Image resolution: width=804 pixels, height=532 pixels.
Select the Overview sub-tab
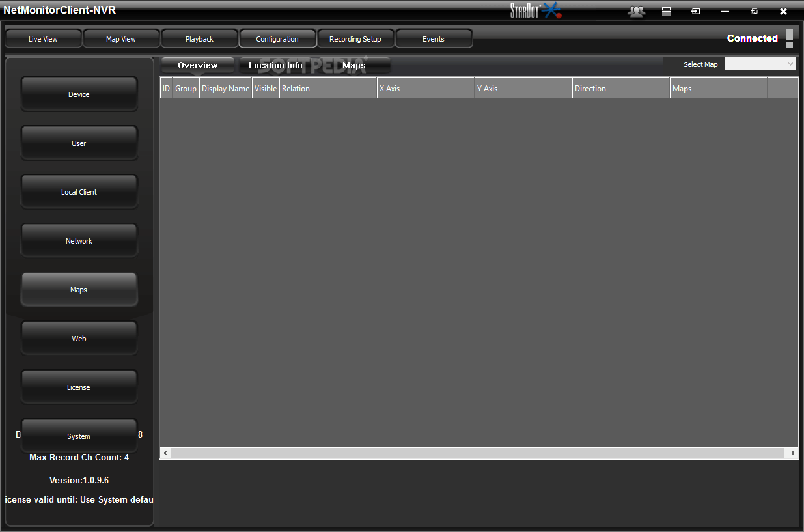198,65
